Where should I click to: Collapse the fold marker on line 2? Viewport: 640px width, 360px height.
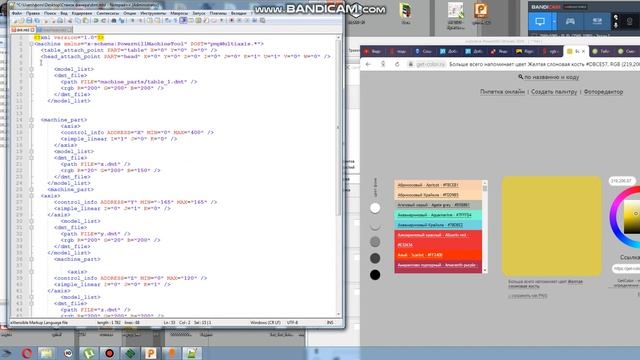click(31, 44)
